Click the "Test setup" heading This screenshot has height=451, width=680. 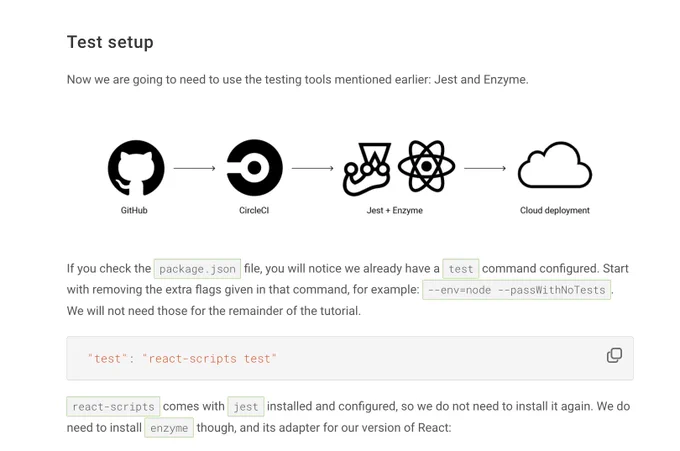click(x=110, y=42)
